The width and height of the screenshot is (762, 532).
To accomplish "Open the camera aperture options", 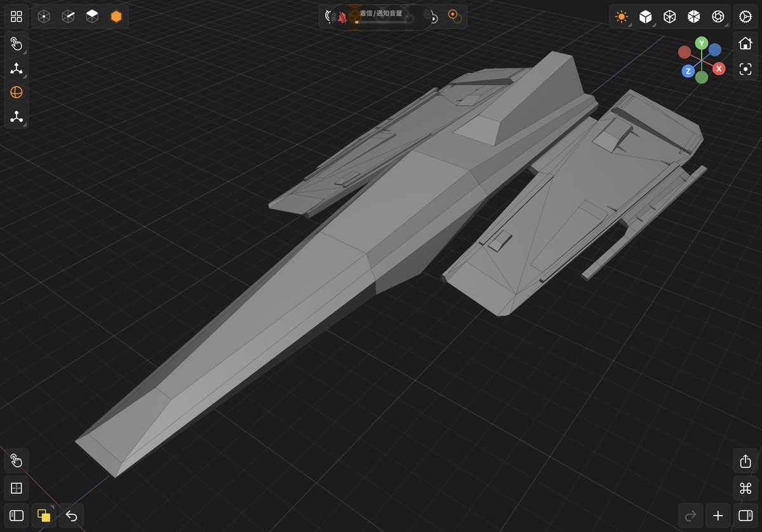I will 718,17.
